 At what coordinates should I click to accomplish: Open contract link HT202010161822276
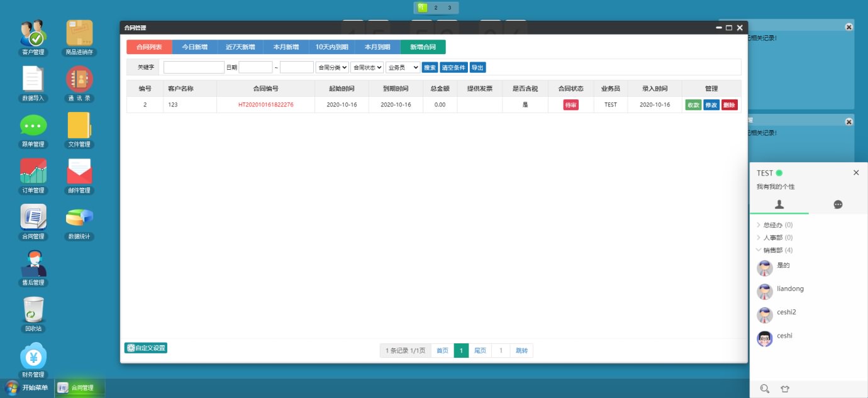click(x=265, y=105)
